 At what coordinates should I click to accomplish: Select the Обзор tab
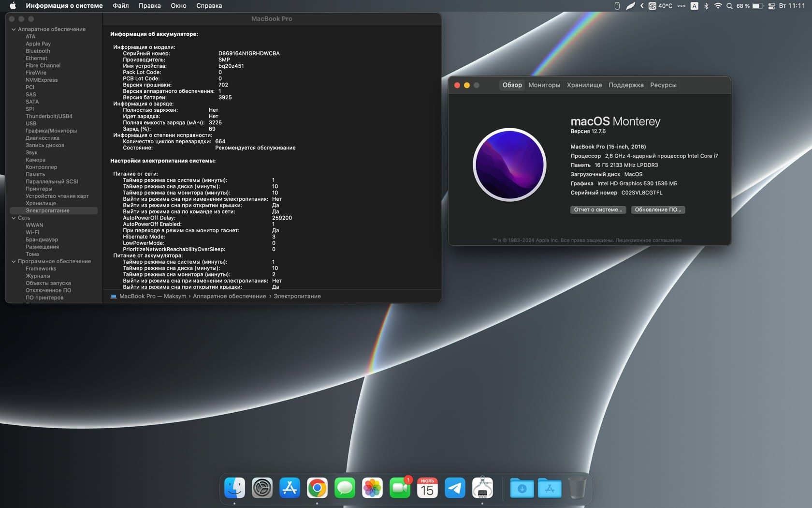[512, 85]
